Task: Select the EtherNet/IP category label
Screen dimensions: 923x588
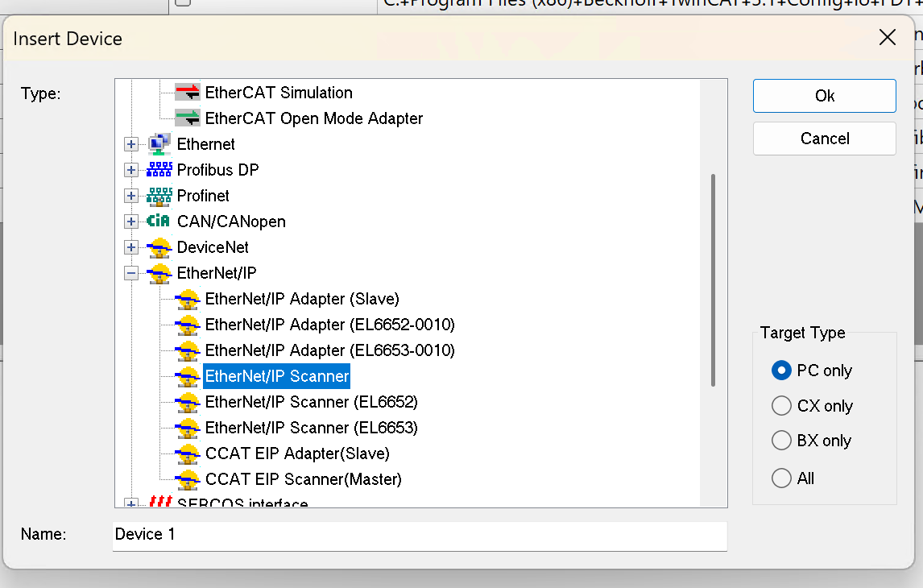Action: click(217, 273)
